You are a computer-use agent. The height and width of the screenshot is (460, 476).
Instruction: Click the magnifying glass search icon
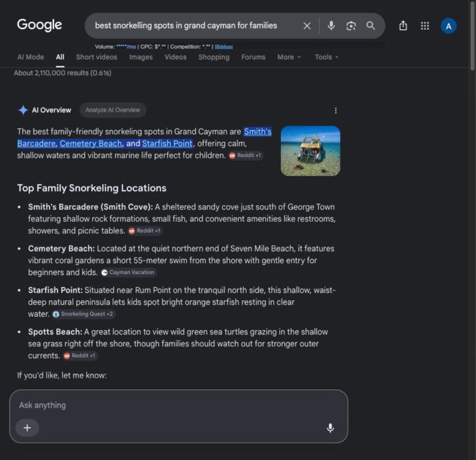[x=370, y=26]
